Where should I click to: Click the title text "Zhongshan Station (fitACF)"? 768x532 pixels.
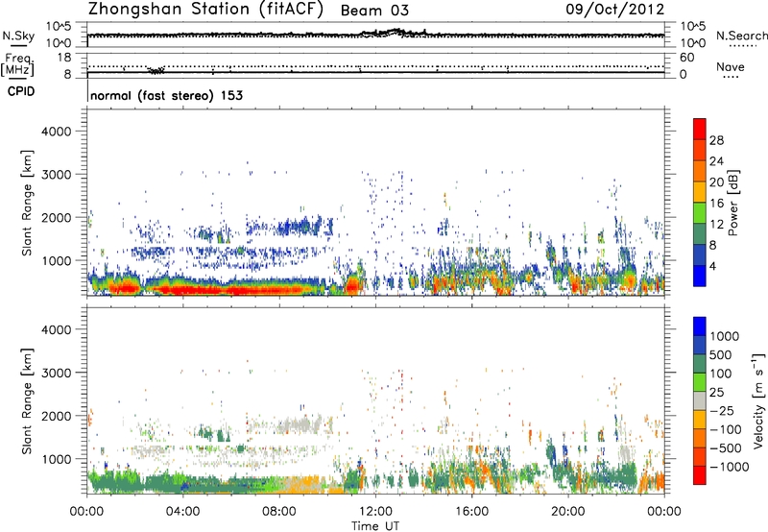pos(205,10)
